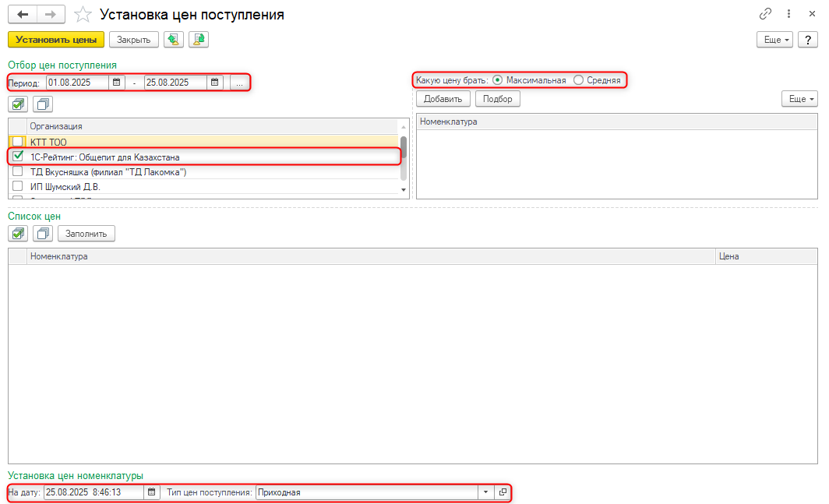This screenshot has width=829, height=504.
Task: Add form to favorites with star icon
Action: tap(83, 15)
